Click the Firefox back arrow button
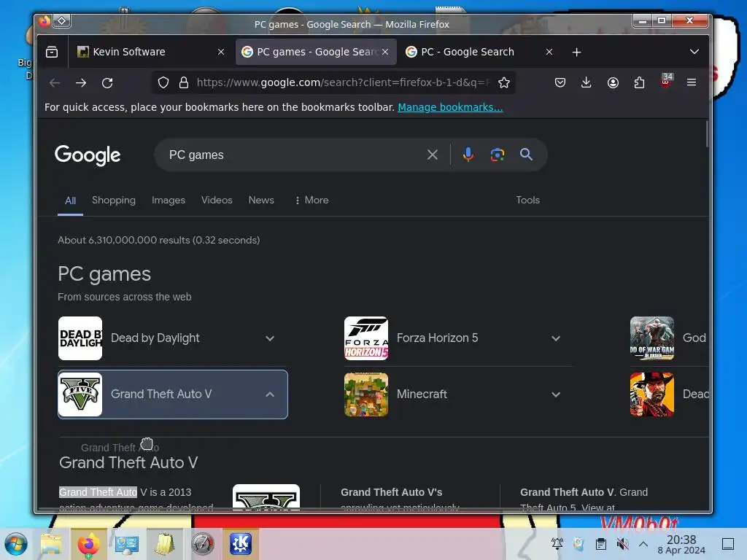The image size is (747, 560). (55, 83)
